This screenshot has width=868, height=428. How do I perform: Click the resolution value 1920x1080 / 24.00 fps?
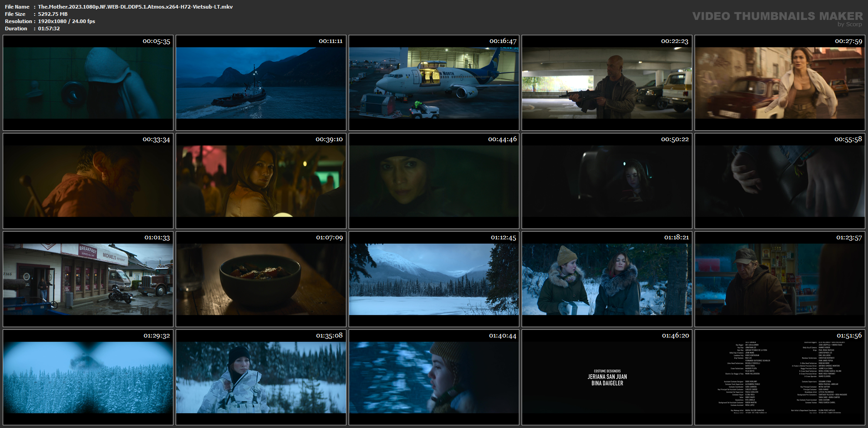pyautogui.click(x=67, y=21)
